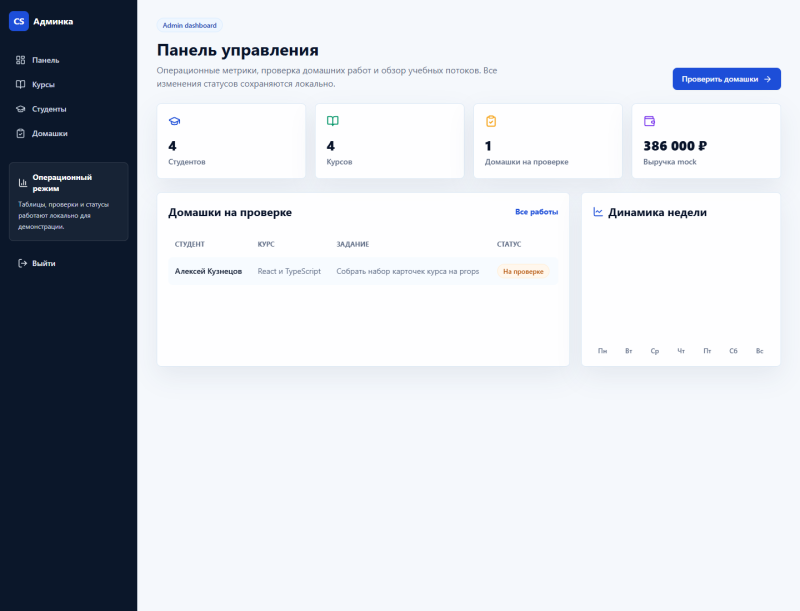Image resolution: width=800 pixels, height=611 pixels.
Task: Click the CS logo icon
Action: 19,21
